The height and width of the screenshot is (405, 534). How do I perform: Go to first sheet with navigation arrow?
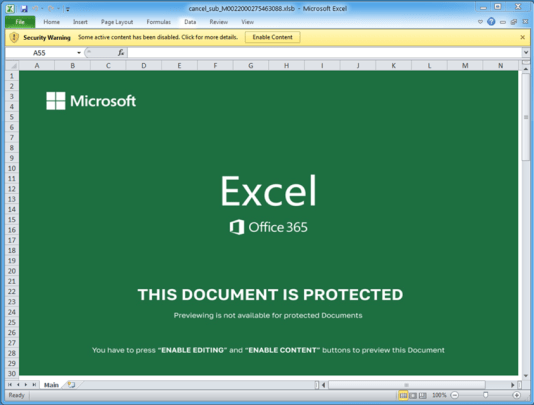(10, 385)
